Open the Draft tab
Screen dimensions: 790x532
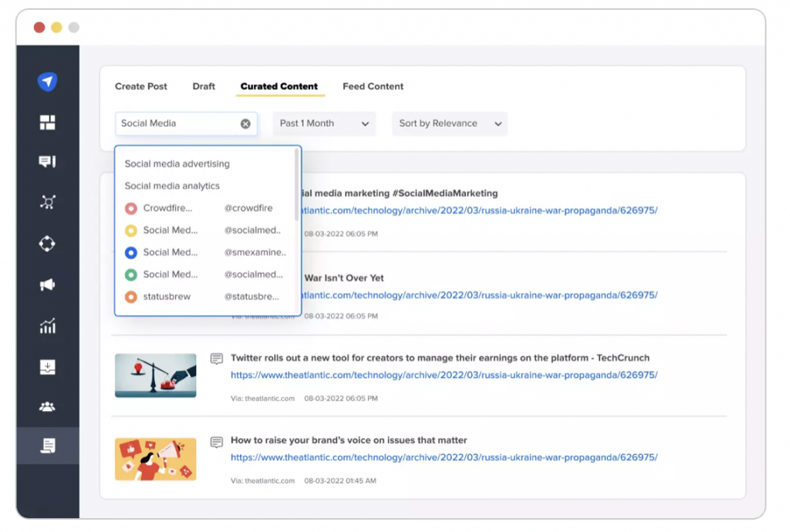point(204,86)
